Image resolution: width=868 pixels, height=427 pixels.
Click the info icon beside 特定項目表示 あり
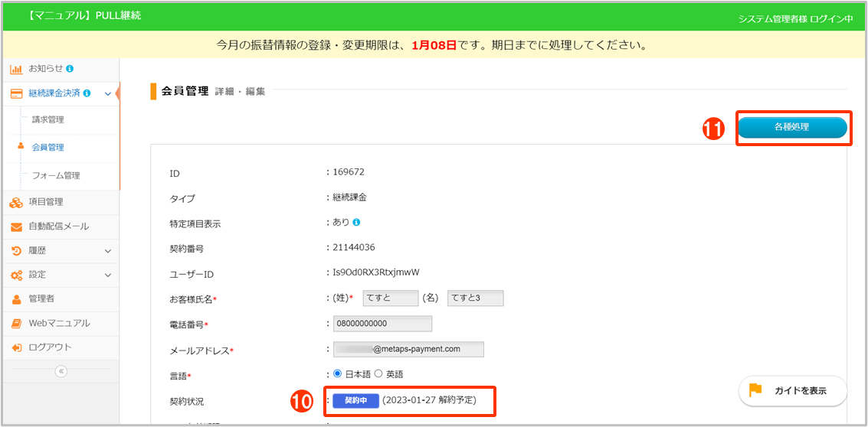click(356, 223)
